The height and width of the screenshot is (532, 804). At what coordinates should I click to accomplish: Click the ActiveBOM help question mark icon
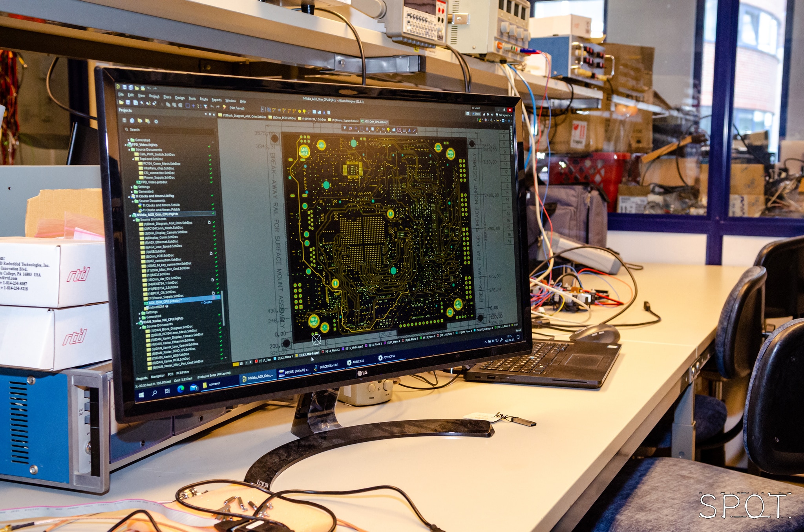click(x=167, y=306)
